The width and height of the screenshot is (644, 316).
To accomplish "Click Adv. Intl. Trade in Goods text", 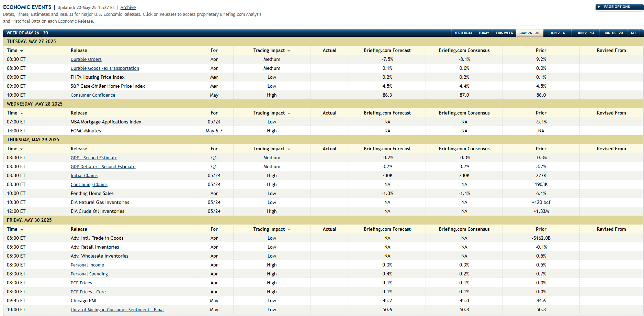I will 97,238.
